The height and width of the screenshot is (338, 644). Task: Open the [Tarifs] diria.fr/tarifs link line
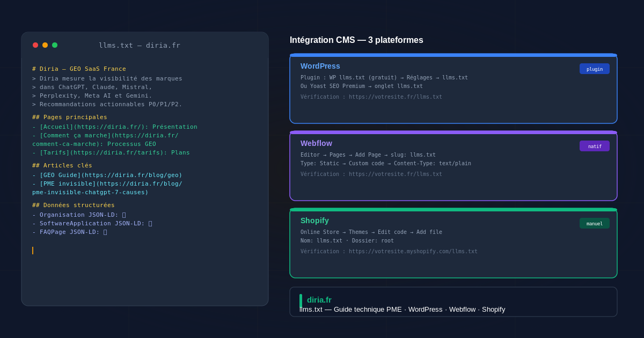[x=111, y=152]
